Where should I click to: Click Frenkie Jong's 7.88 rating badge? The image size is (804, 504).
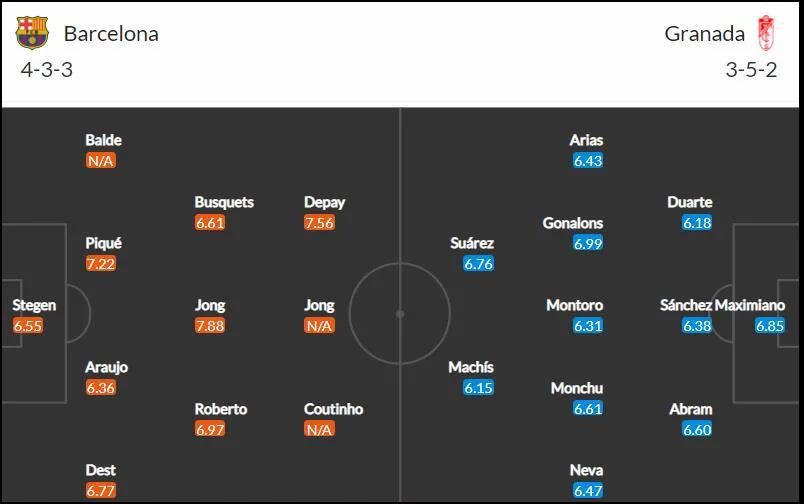click(210, 326)
